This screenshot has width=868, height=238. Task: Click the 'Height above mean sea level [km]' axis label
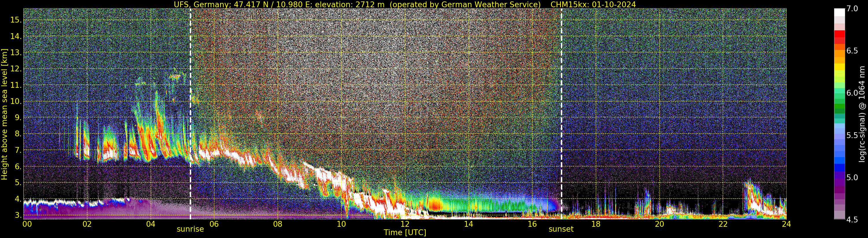pos(4,114)
